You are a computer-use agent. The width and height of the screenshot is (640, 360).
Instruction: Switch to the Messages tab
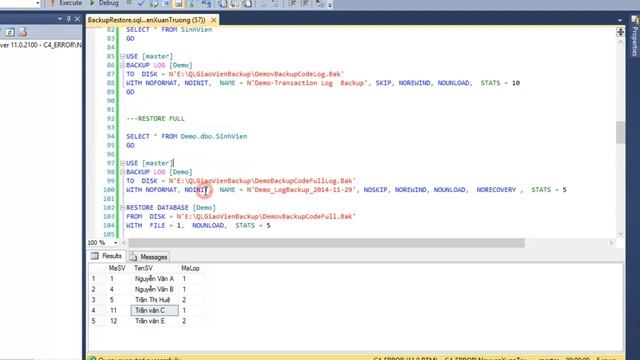click(149, 257)
